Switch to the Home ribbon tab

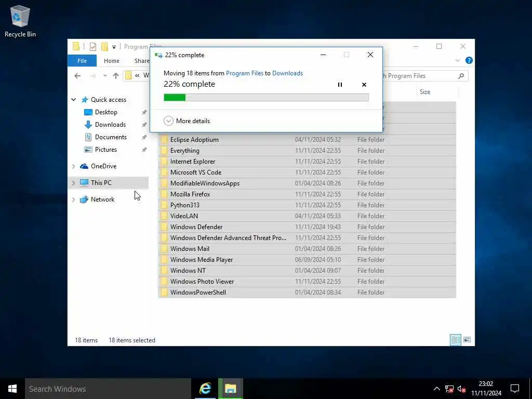click(x=112, y=61)
